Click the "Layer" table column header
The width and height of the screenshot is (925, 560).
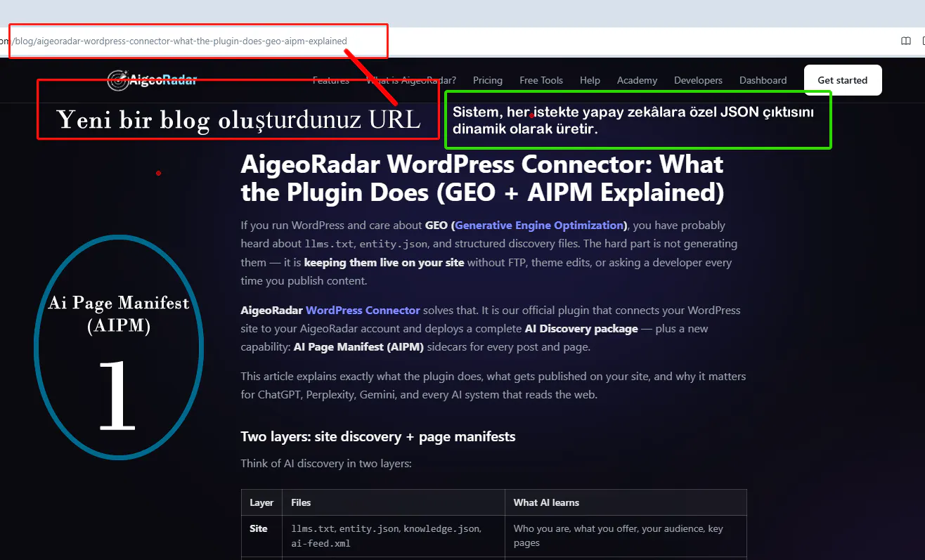261,502
